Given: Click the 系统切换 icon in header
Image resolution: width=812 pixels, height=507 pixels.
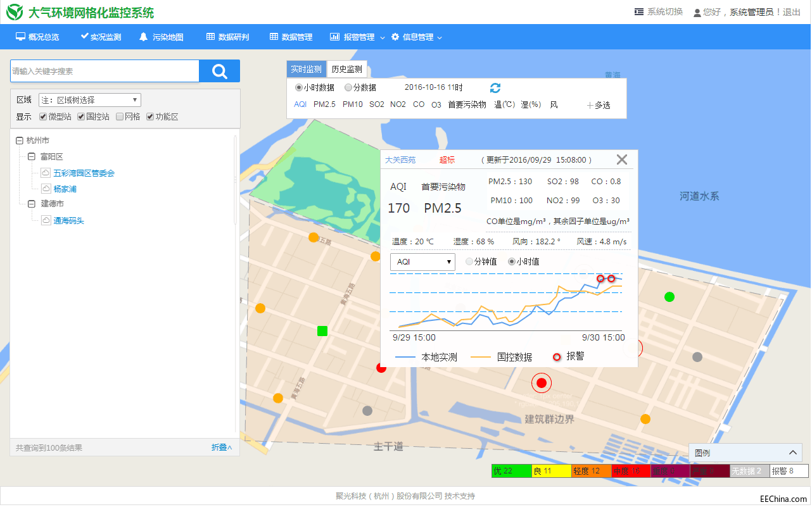Looking at the screenshot, I should tap(639, 12).
